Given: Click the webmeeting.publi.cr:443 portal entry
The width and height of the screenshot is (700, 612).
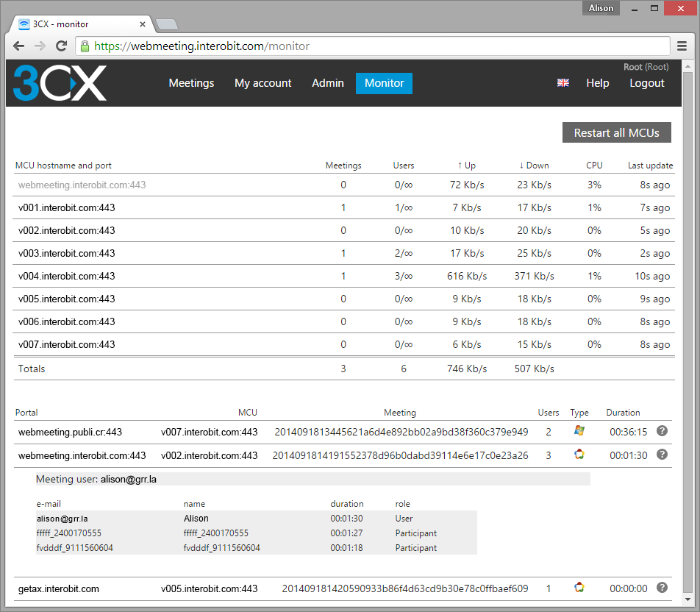Looking at the screenshot, I should [x=70, y=432].
